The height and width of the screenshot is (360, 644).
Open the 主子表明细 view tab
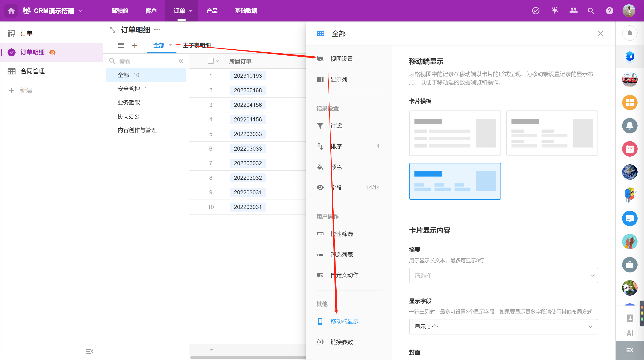[x=197, y=45]
